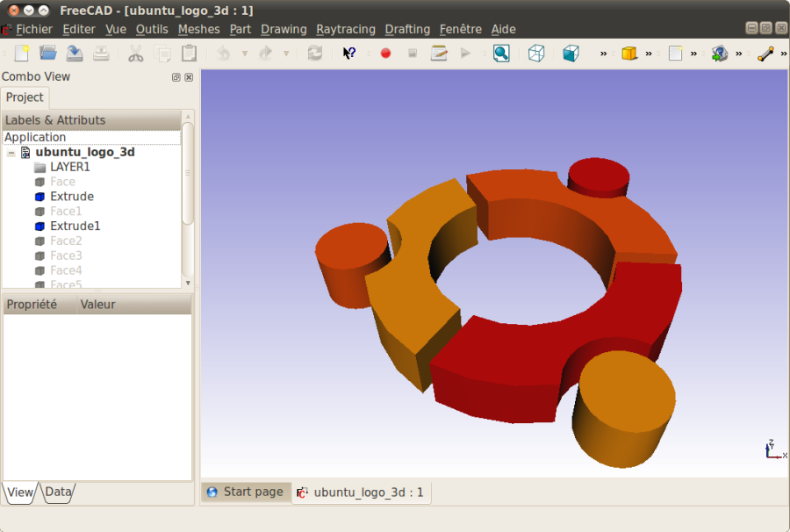Open the Drafting menu
The width and height of the screenshot is (790, 532).
pos(407,29)
